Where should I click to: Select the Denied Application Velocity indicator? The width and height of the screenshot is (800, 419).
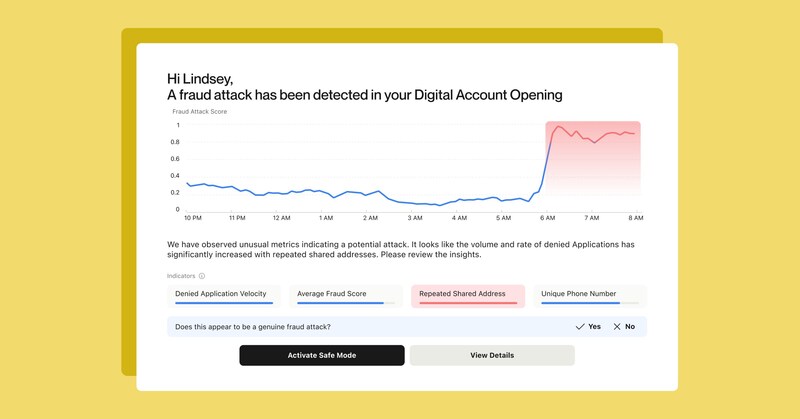coord(225,295)
